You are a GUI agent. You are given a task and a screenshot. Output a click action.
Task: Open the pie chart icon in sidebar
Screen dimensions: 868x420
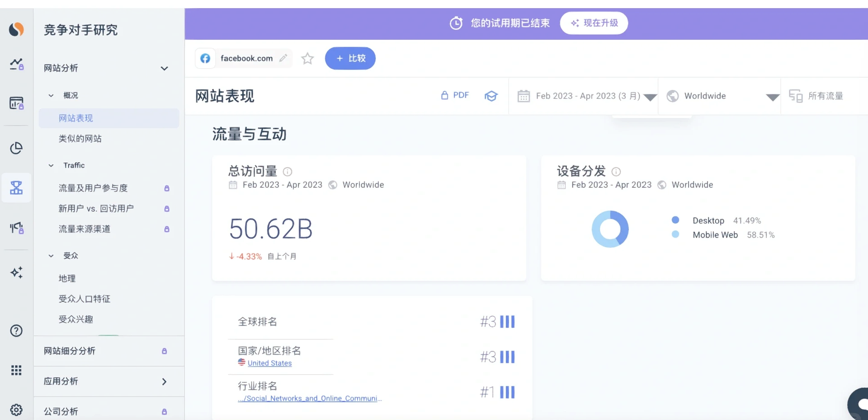[16, 148]
